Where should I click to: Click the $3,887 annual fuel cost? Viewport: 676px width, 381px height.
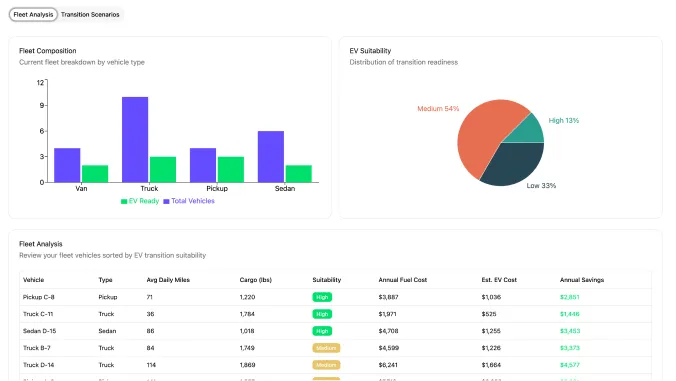[388, 297]
